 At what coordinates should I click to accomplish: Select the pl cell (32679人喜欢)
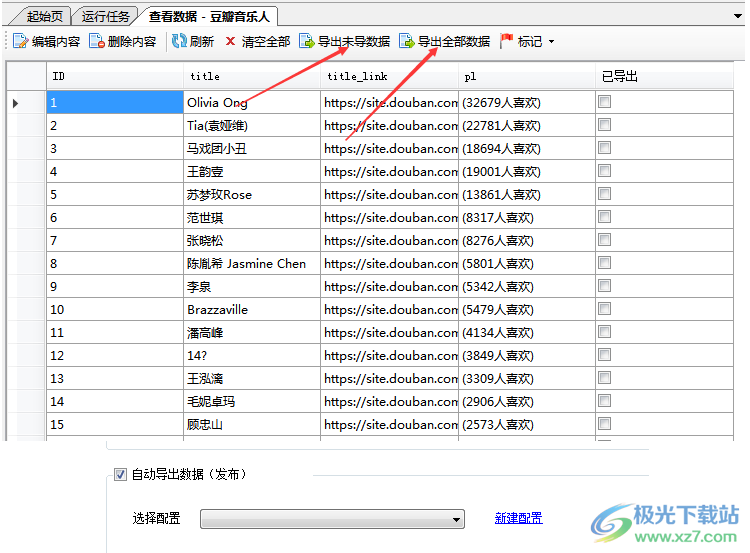point(527,102)
